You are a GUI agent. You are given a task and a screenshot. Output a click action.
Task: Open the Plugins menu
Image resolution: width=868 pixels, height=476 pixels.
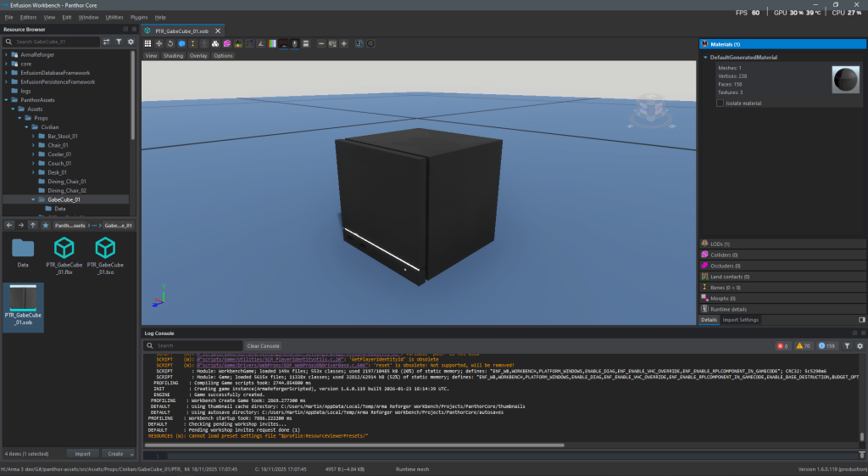click(x=139, y=17)
